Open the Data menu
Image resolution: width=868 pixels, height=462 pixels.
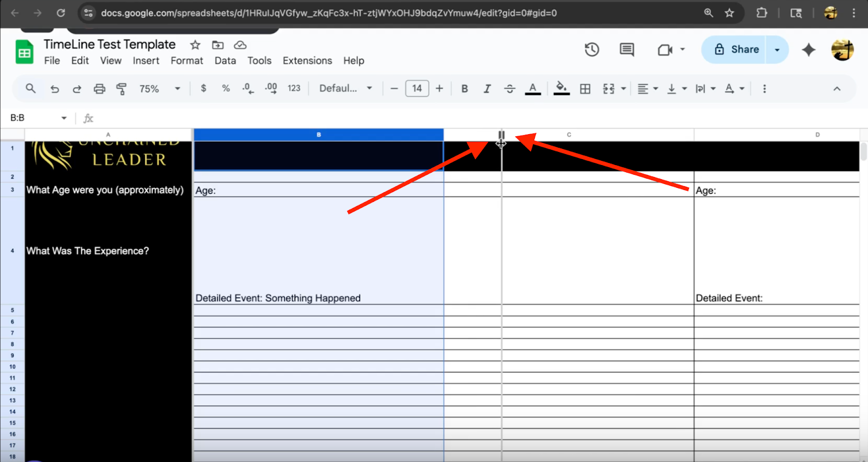click(x=225, y=61)
